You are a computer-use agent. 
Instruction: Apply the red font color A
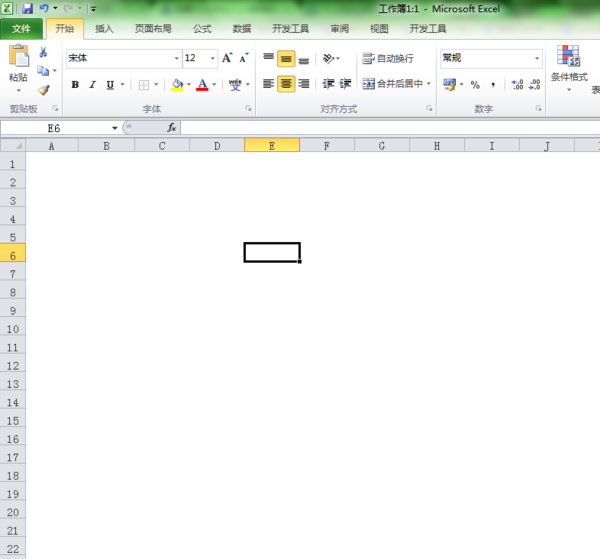(x=202, y=85)
